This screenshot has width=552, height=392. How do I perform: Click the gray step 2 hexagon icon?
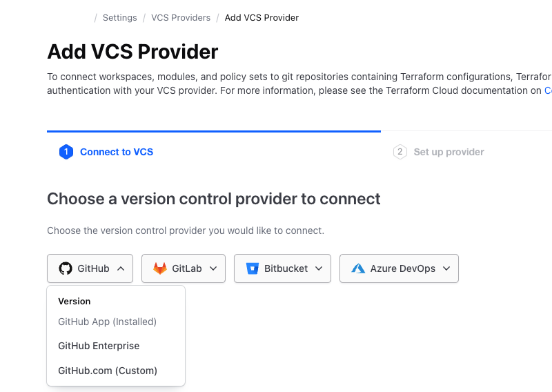tap(400, 152)
